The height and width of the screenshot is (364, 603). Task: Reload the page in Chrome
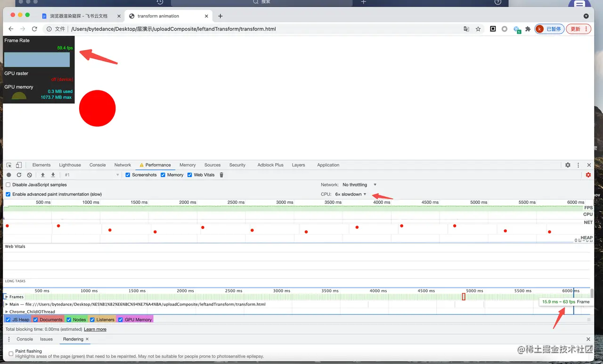tap(34, 29)
